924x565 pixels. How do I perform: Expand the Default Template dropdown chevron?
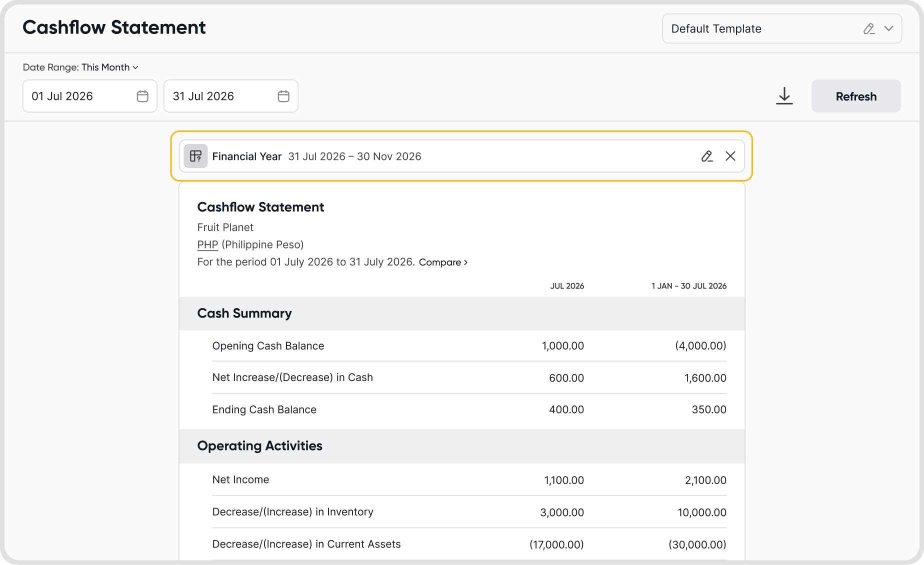[x=888, y=28]
